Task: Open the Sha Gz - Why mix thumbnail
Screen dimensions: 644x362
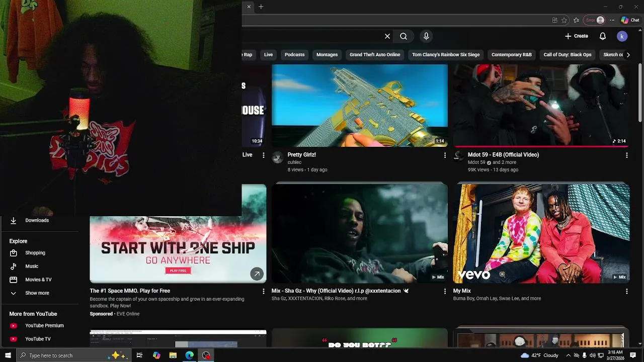Action: tap(360, 233)
